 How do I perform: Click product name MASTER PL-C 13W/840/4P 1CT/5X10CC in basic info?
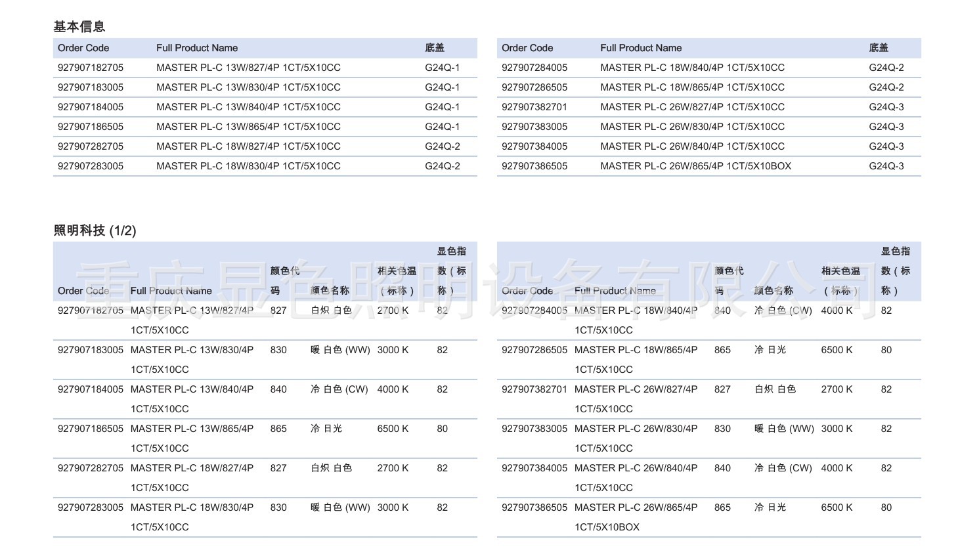tap(248, 107)
